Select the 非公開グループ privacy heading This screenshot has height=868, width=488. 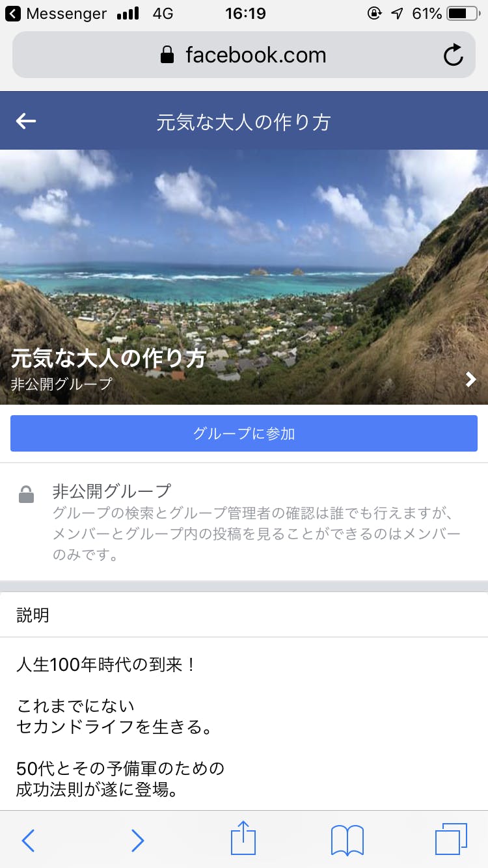click(112, 491)
